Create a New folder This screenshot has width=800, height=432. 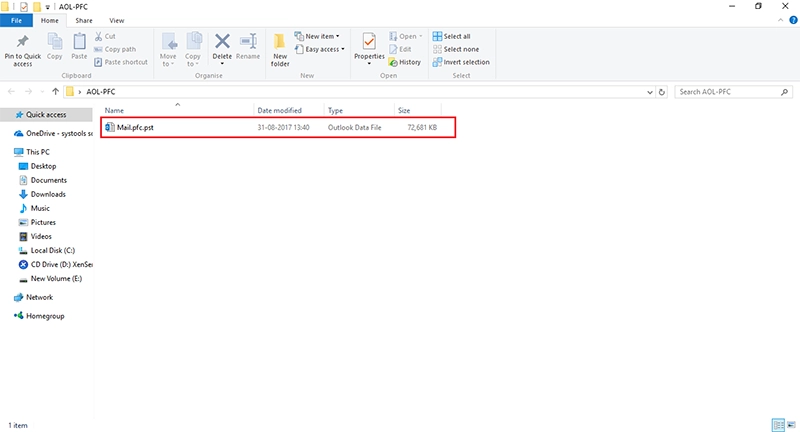[280, 50]
